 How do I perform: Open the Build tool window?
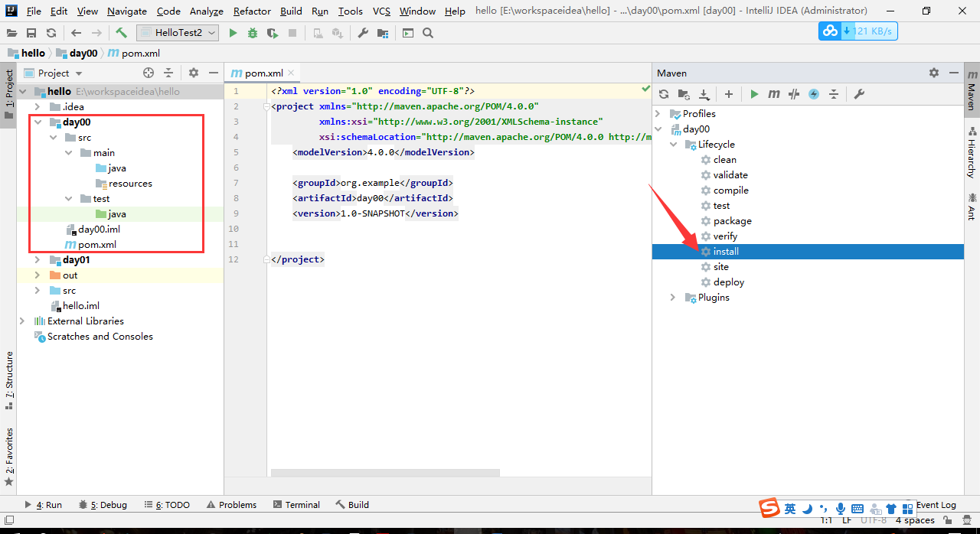tap(352, 505)
